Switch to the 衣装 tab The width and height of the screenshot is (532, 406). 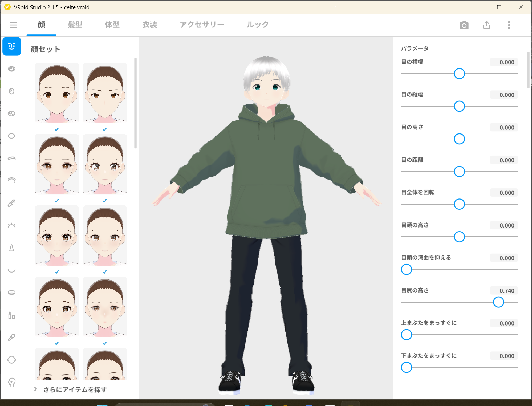(149, 25)
